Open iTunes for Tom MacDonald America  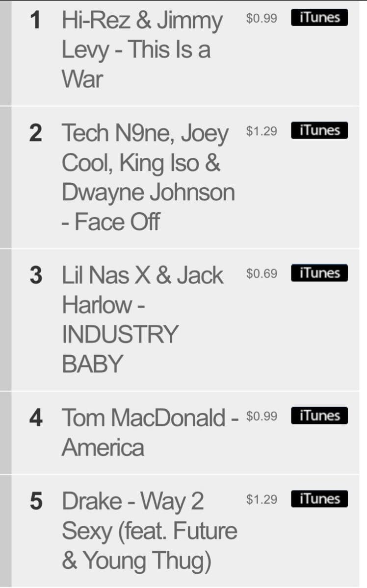319,416
